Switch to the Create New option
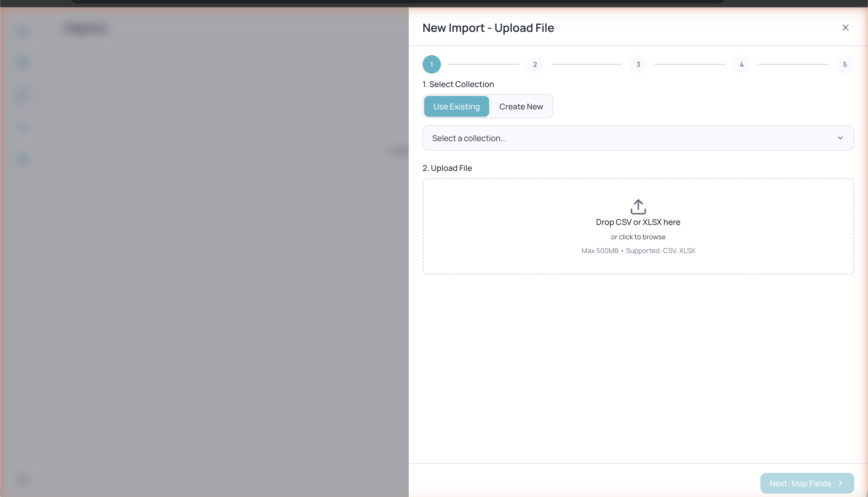Image resolution: width=868 pixels, height=497 pixels. point(521,107)
